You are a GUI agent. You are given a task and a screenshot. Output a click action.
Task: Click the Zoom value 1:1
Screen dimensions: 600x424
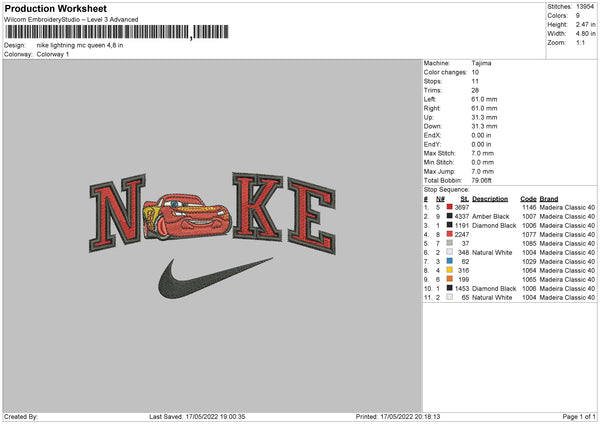(580, 42)
